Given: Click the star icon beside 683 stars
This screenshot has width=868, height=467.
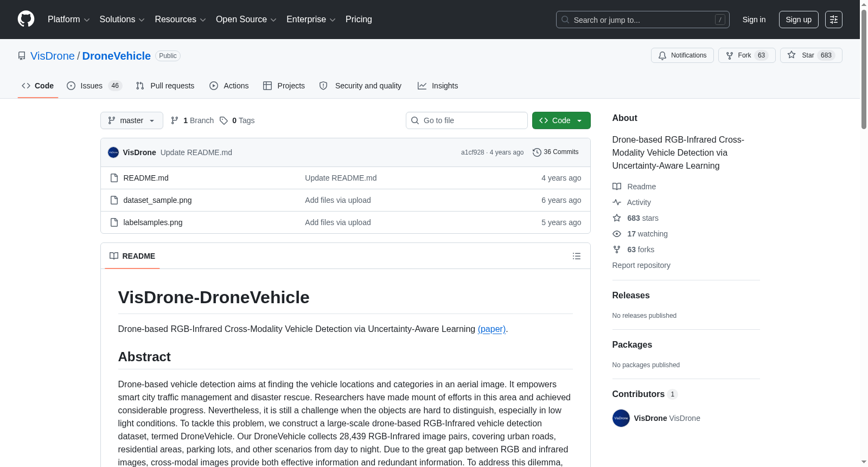Looking at the screenshot, I should (617, 218).
